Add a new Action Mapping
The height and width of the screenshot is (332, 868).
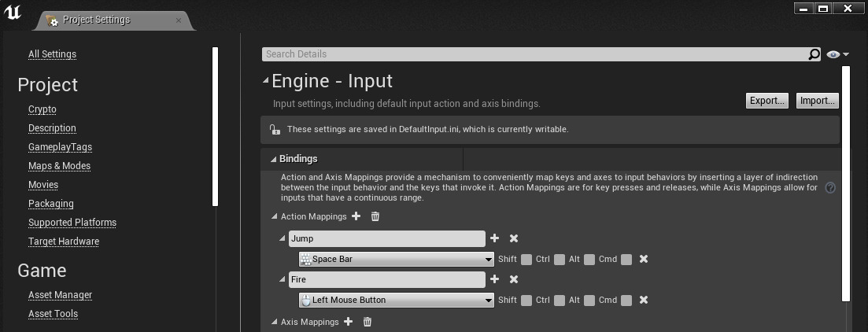[x=356, y=216]
